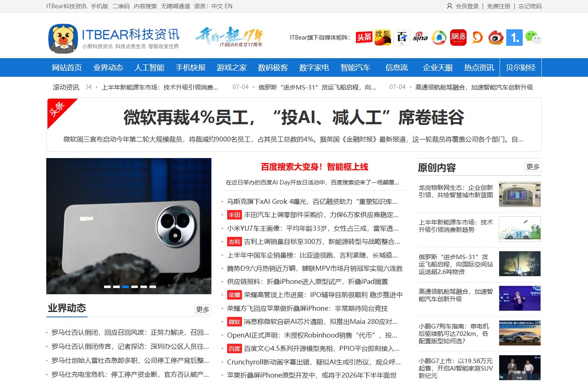Open the Qualcomm stage presentation thumbnail
Image resolution: width=588 pixels, height=385 pixels.
520,298
